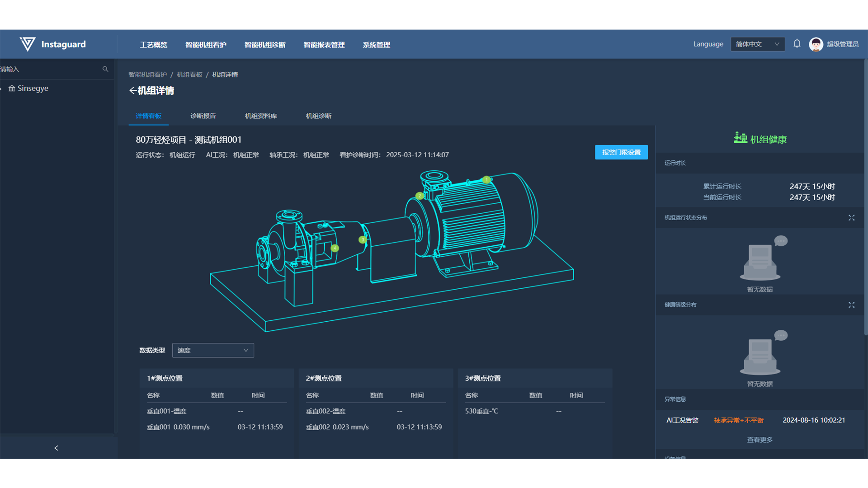868x488 pixels.
Task: Click the 查看更多 link
Action: click(x=760, y=440)
